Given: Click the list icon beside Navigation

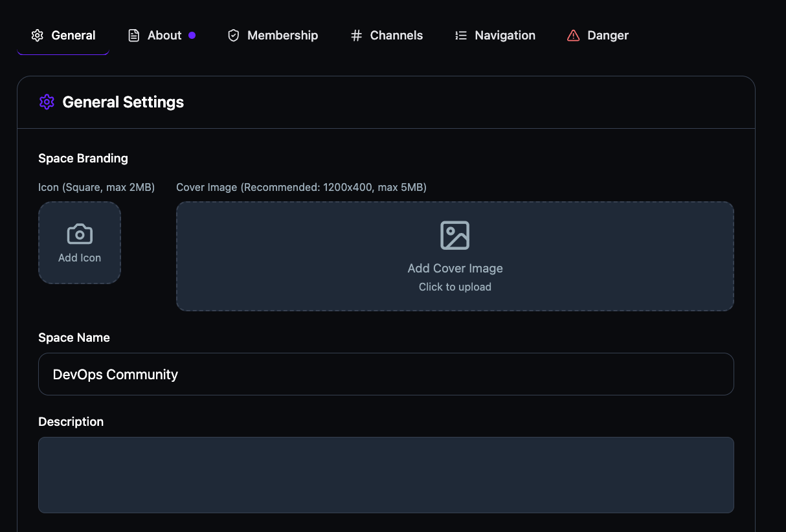Looking at the screenshot, I should click(x=461, y=36).
